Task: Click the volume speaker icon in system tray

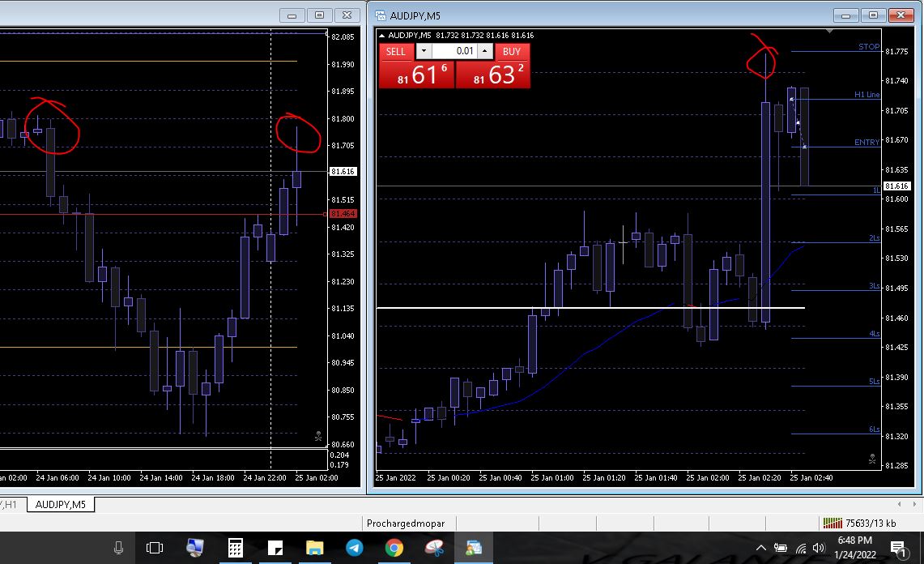Action: click(819, 548)
